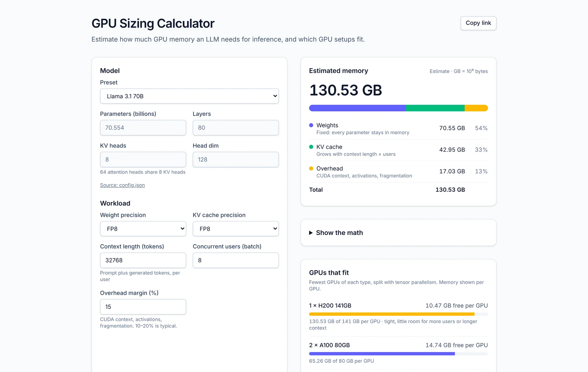The image size is (588, 372).
Task: Click the Context length (tokens) field
Action: (x=143, y=260)
